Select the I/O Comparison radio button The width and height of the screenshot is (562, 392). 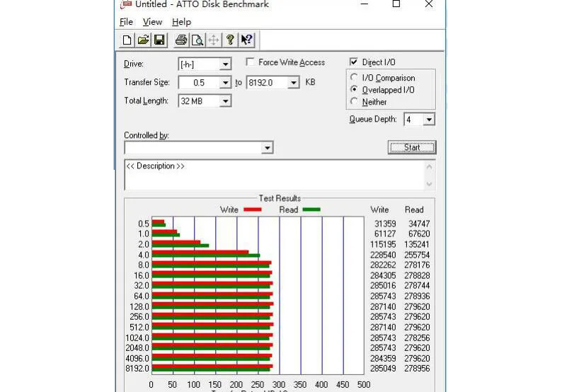354,77
